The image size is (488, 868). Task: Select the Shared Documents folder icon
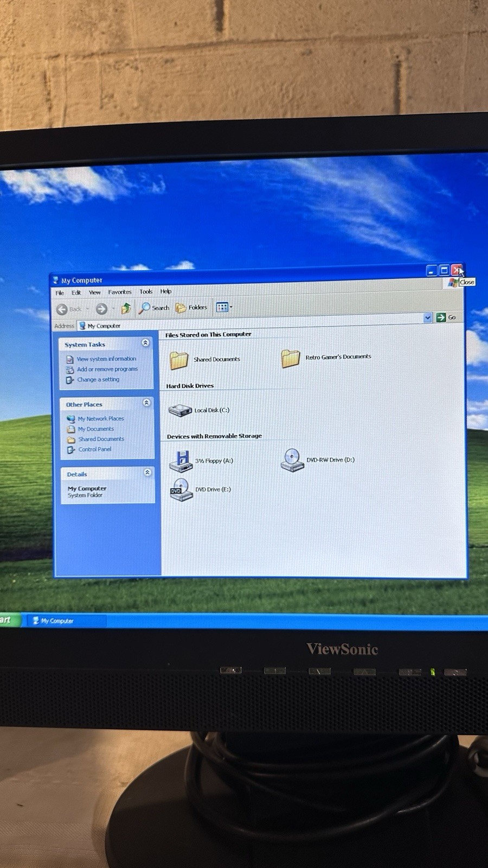click(x=179, y=360)
